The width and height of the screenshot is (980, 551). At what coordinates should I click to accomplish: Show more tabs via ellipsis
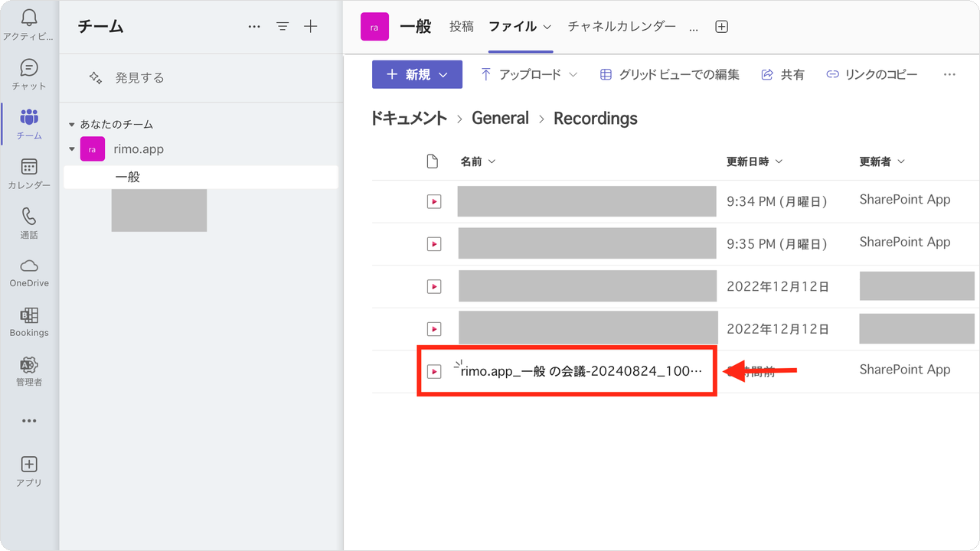tap(694, 28)
